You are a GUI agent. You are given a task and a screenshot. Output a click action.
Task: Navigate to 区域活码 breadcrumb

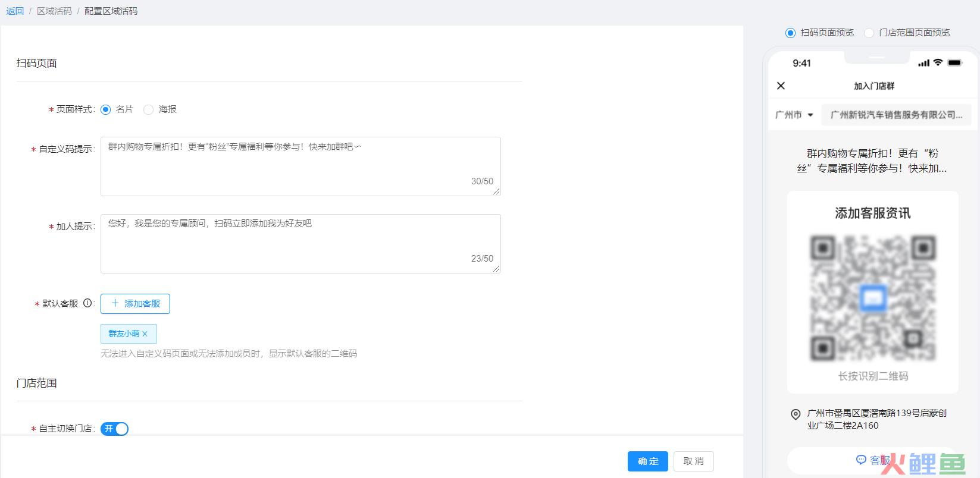tap(54, 11)
